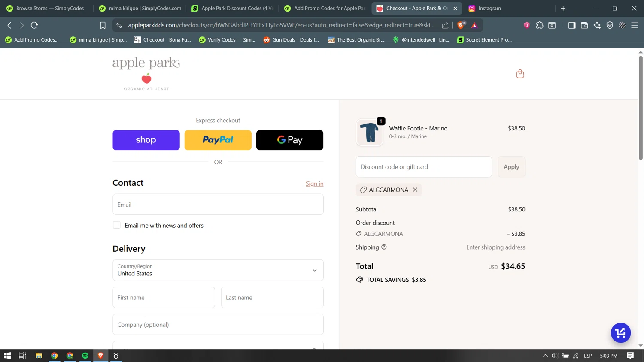
Task: Click the browser address bar URL
Action: coord(281,25)
